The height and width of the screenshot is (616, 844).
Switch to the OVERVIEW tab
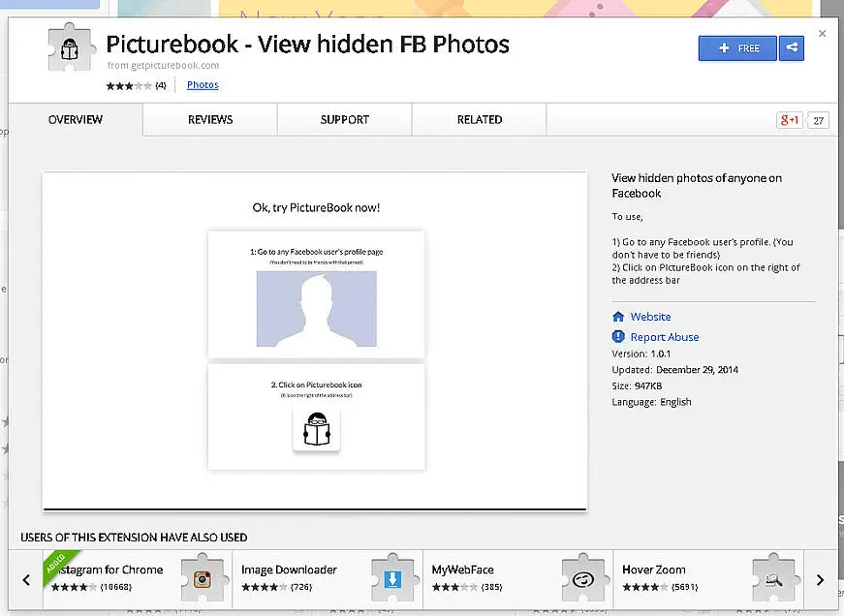click(x=76, y=119)
